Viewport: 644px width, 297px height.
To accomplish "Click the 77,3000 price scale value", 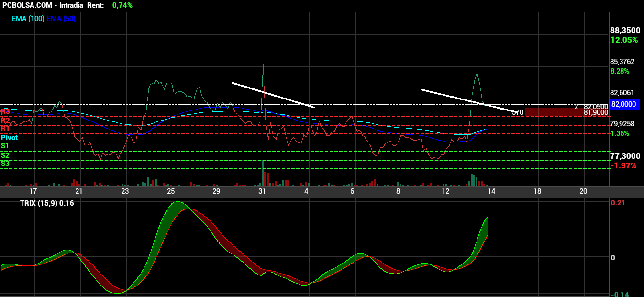I will (x=625, y=156).
